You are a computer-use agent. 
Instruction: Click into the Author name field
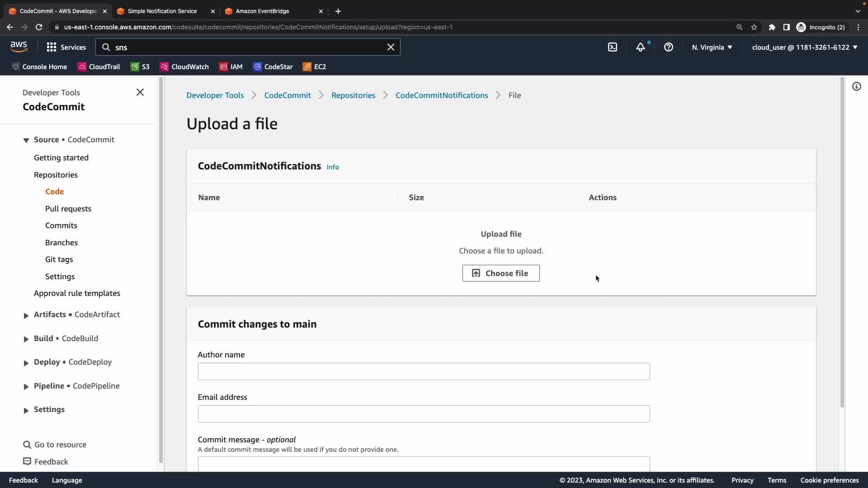[424, 371]
